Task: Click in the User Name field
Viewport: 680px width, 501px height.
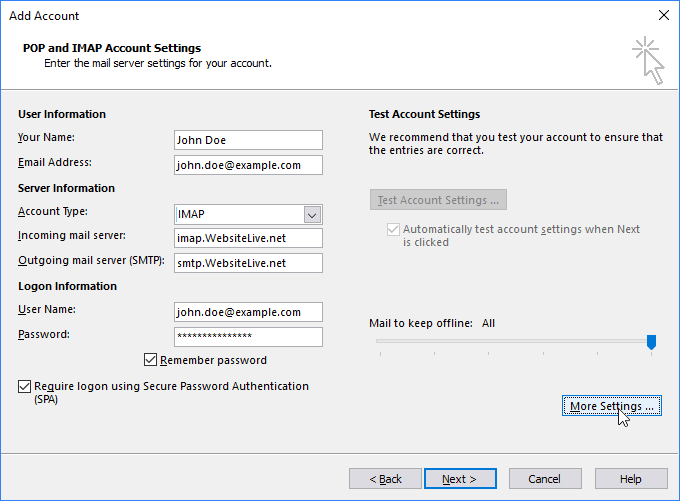Action: coord(248,312)
